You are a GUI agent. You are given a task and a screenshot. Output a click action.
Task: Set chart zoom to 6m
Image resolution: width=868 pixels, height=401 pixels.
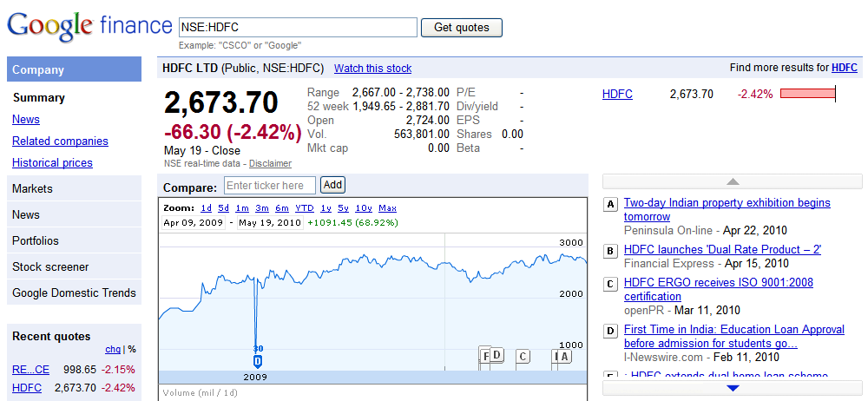click(282, 208)
